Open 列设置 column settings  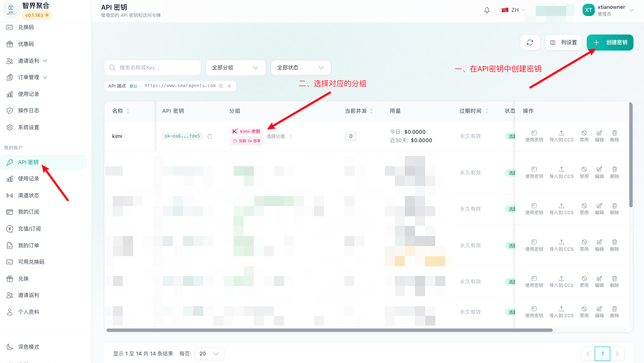[x=563, y=42]
